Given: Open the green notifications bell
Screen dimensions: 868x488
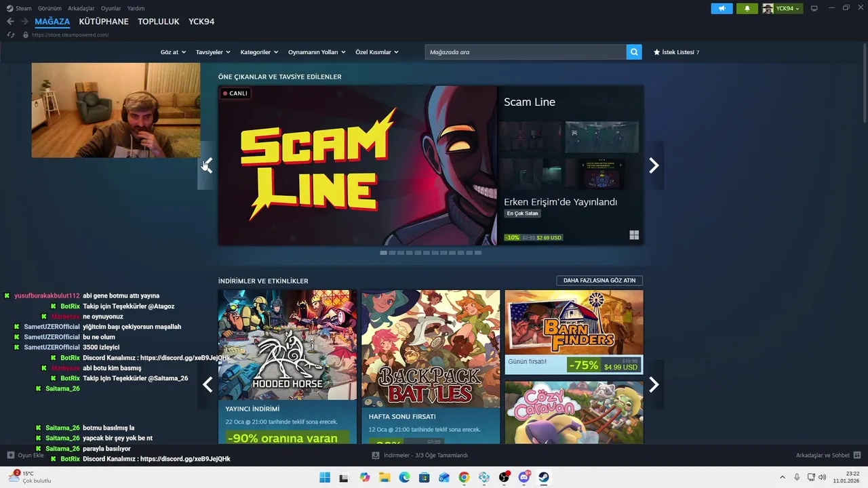Looking at the screenshot, I should coord(747,8).
